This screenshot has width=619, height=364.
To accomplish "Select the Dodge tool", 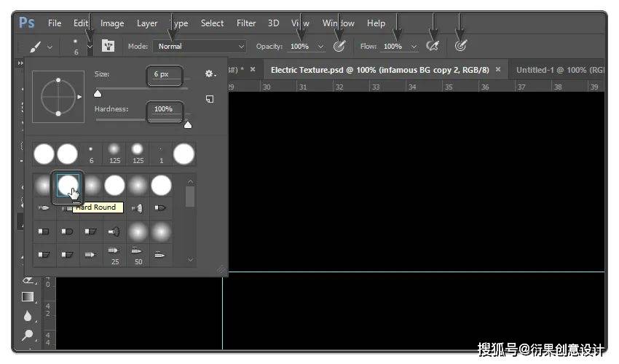I will click(28, 335).
